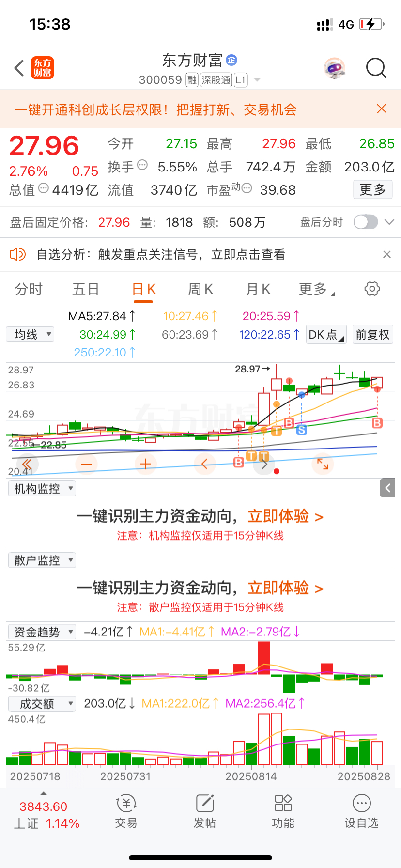Move chart left with orange arrow
Image resolution: width=401 pixels, height=868 pixels.
coord(204,464)
